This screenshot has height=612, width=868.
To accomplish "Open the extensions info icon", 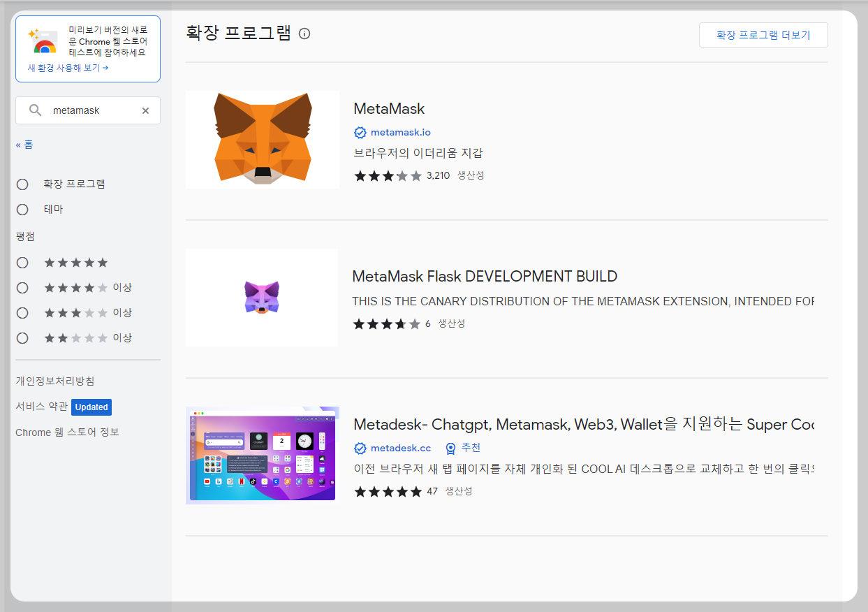I will 304,34.
